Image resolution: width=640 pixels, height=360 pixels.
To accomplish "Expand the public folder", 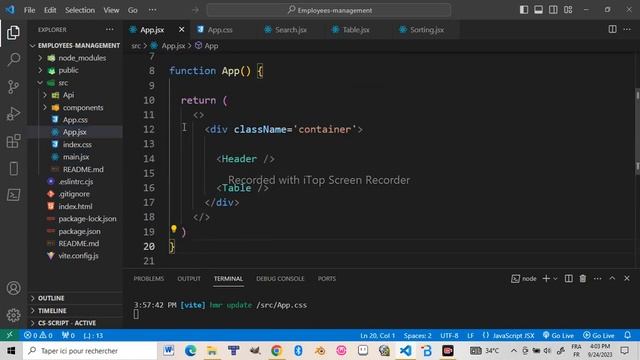I will click(x=75, y=70).
